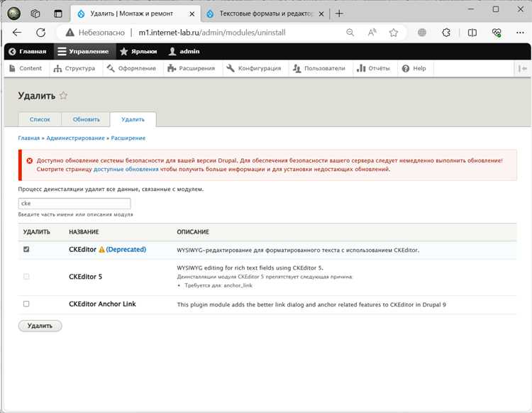
Task: Click the grey globe extension icon
Action: [422, 33]
